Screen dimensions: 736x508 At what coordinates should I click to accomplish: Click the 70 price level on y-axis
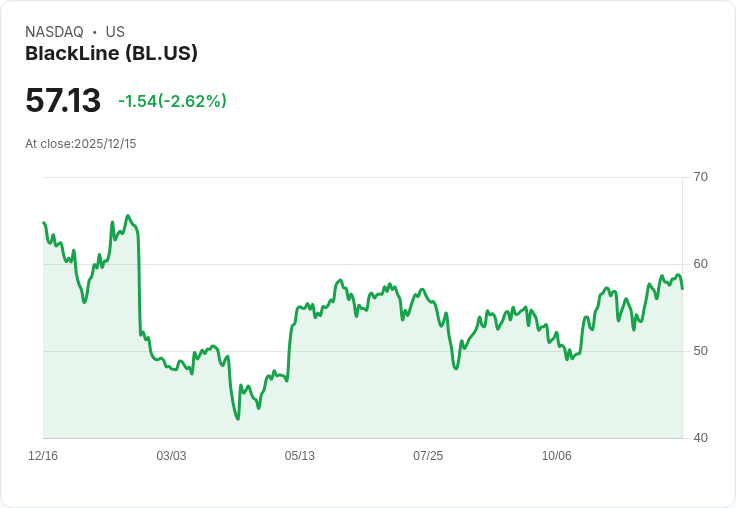click(x=700, y=177)
